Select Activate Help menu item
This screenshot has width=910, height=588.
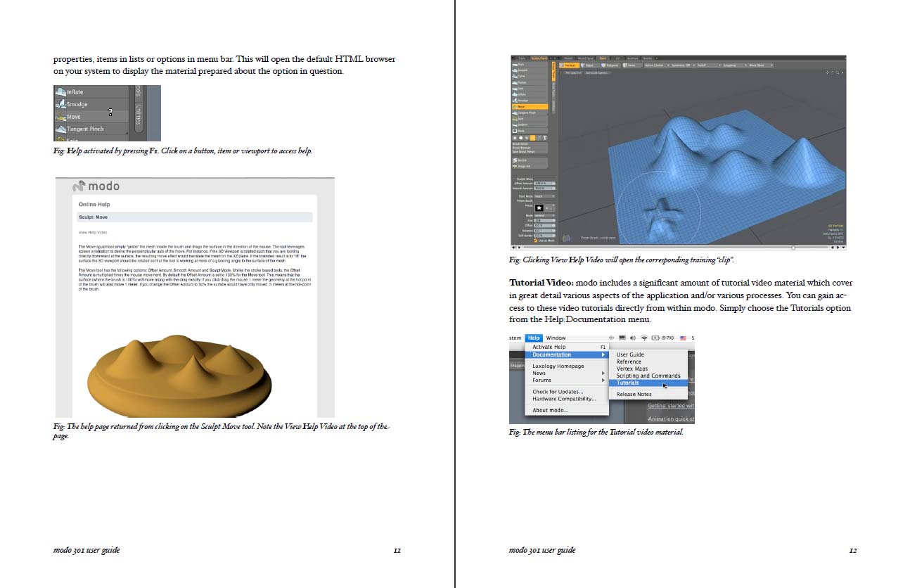tap(567, 347)
